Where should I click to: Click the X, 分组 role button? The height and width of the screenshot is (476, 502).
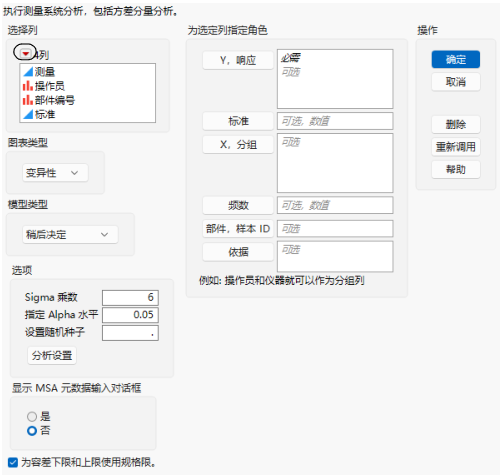coord(238,144)
